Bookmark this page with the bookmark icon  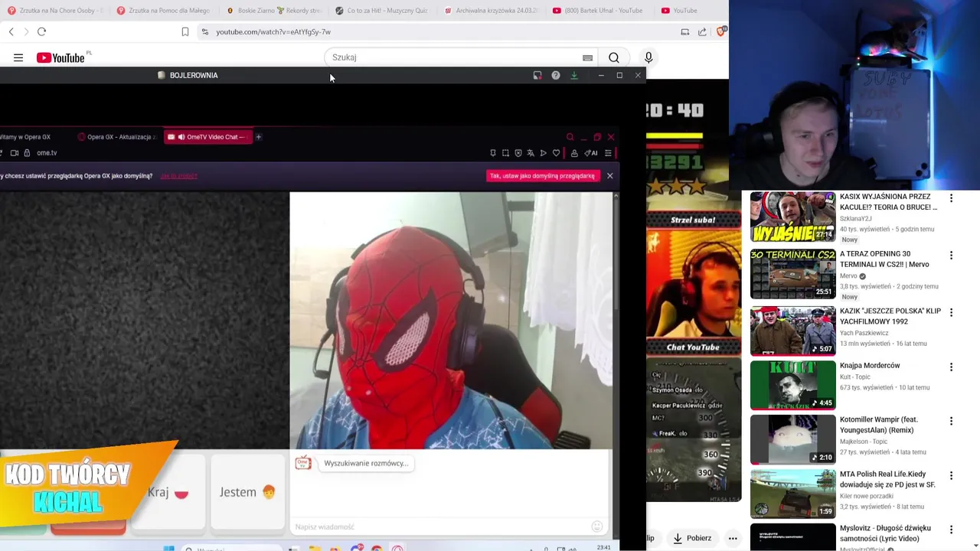(x=185, y=31)
